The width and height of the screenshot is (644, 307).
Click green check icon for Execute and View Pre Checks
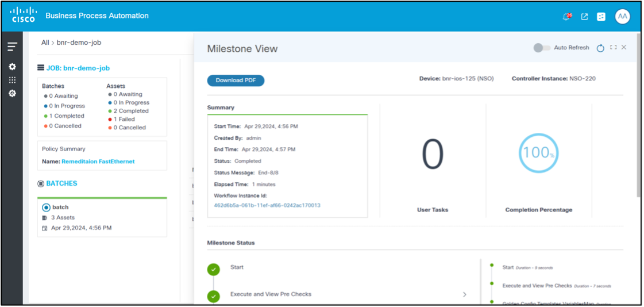214,296
